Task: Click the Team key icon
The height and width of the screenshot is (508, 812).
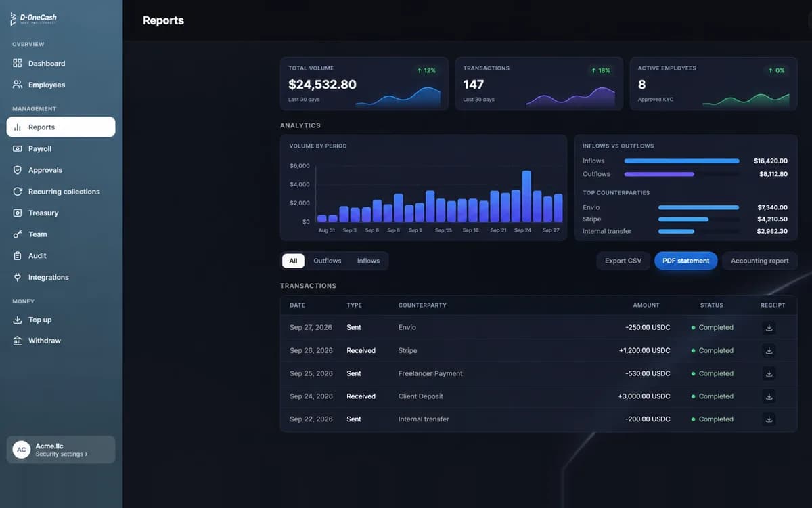Action: [18, 234]
